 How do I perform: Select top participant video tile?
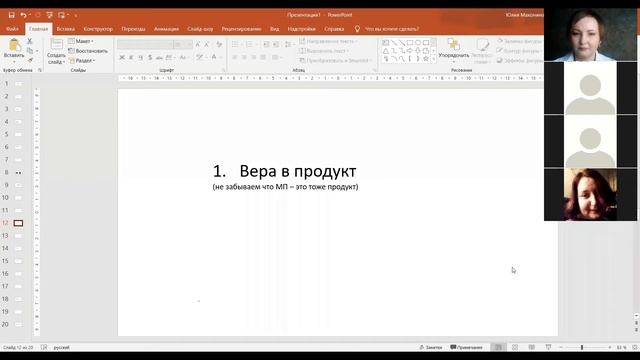pos(590,34)
